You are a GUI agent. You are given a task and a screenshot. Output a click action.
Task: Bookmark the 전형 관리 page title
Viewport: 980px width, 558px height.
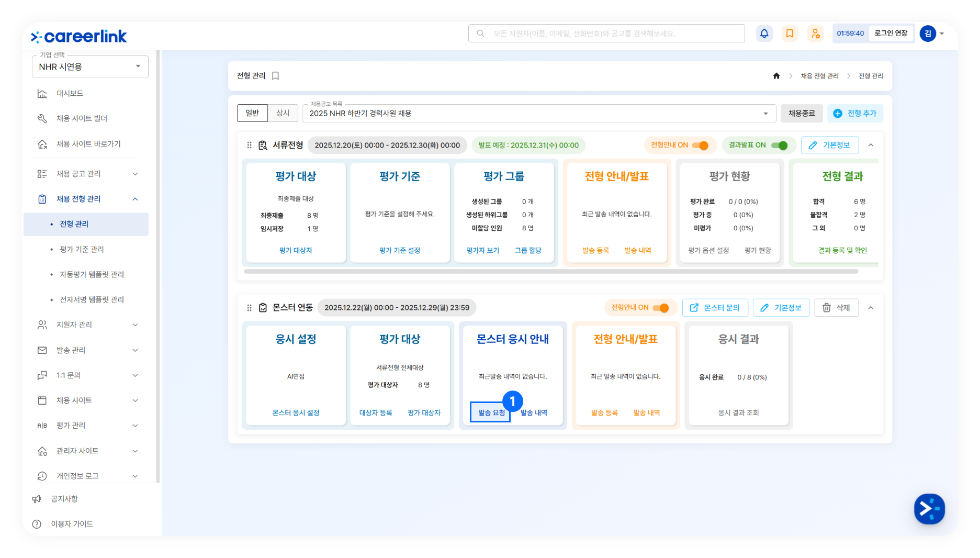(x=276, y=76)
